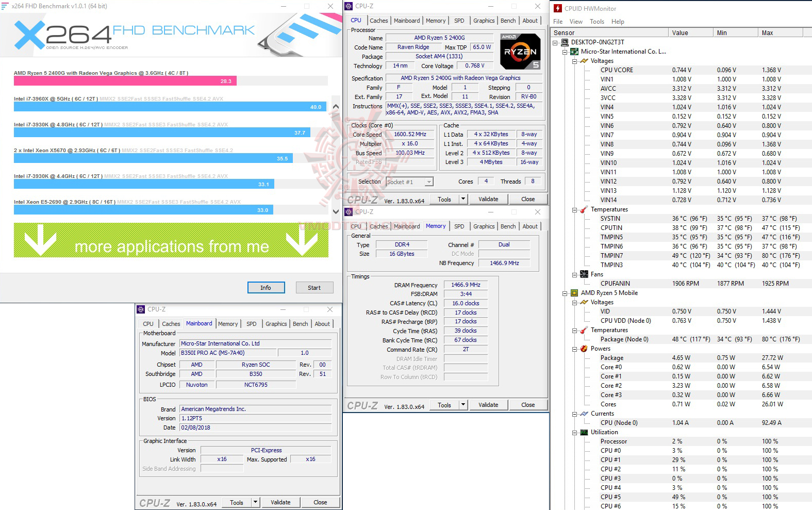Click the down arrow of the benchmark results list
The width and height of the screenshot is (812, 510).
[x=336, y=211]
